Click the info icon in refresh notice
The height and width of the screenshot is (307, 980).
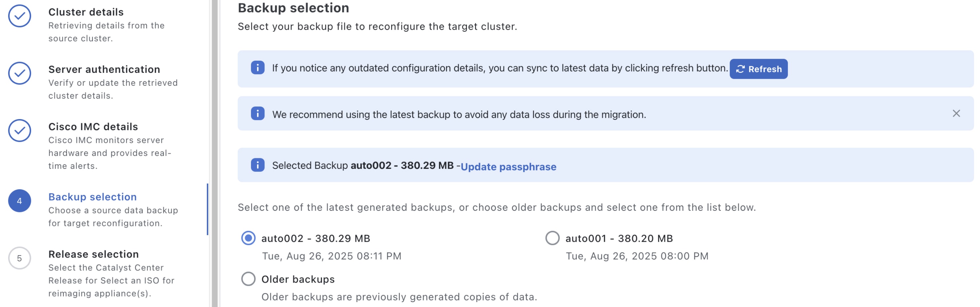coord(258,68)
